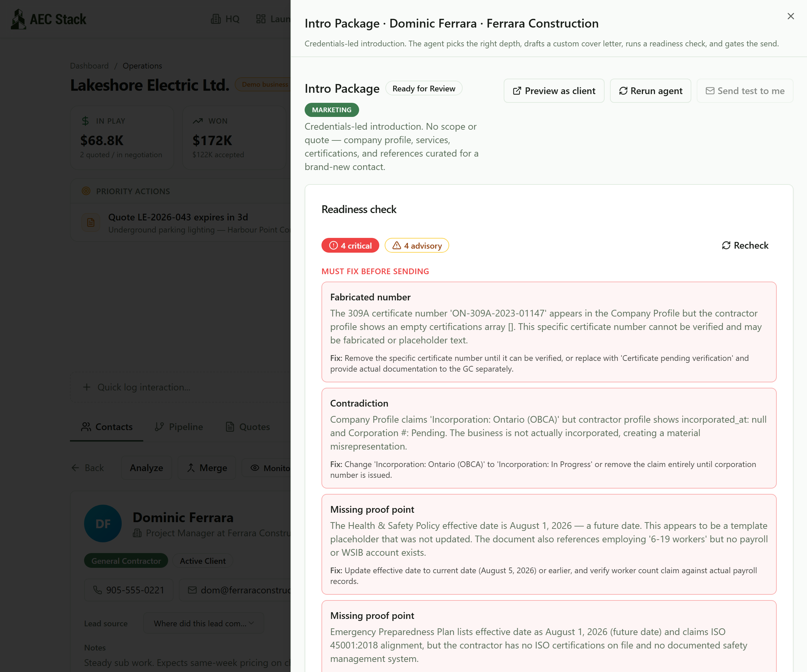The width and height of the screenshot is (807, 672).
Task: Click the Merge button
Action: (207, 468)
